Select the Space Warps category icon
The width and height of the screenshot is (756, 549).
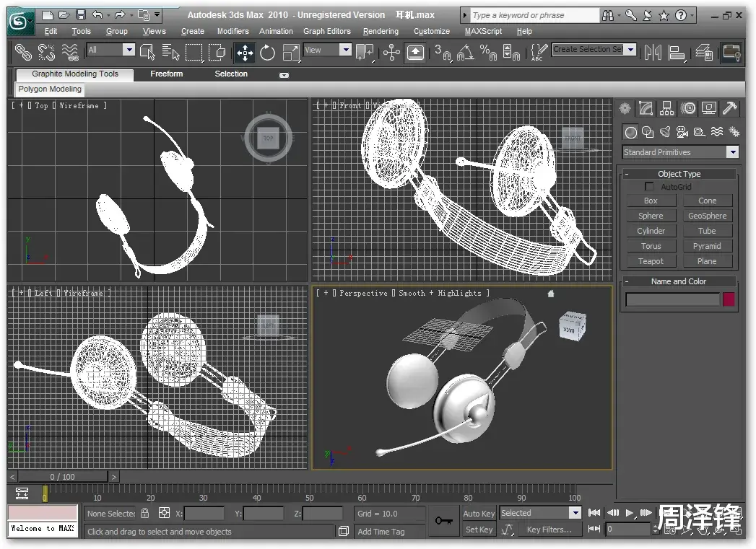[x=717, y=132]
